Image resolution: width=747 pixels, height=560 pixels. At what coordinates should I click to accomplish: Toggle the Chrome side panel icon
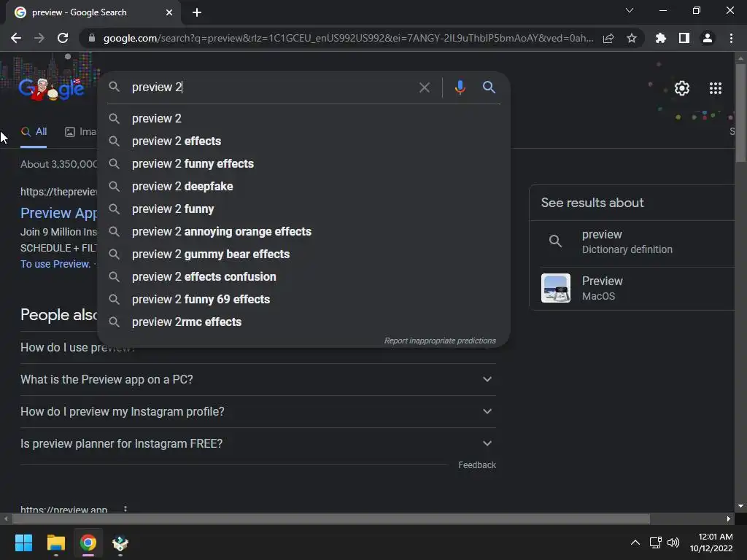point(684,38)
